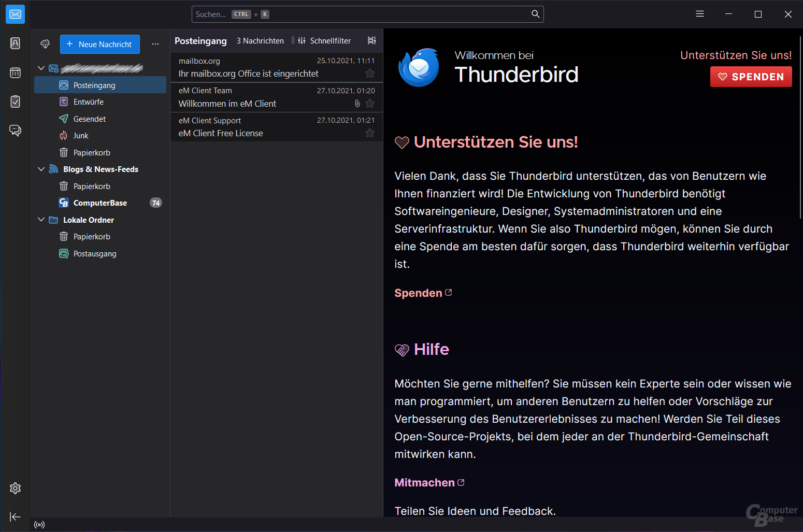Viewport: 803px width, 532px height.
Task: Select the Junk folder
Action: click(100, 135)
